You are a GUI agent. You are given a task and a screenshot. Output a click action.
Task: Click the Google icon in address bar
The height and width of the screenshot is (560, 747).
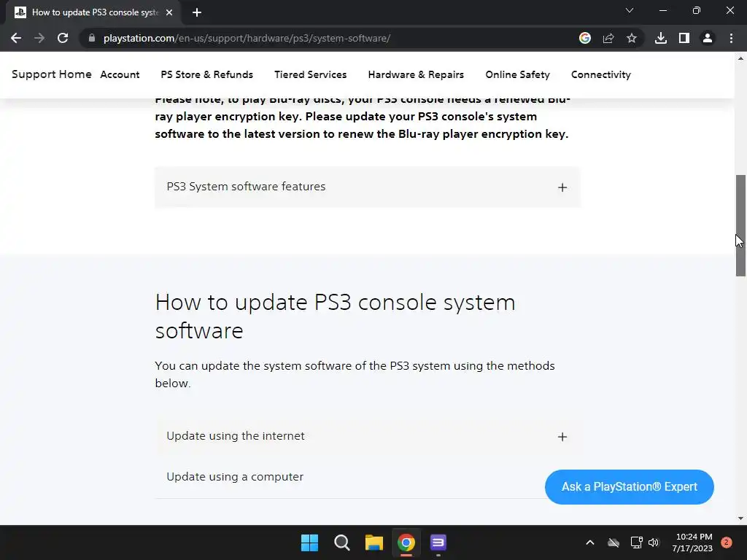[584, 38]
